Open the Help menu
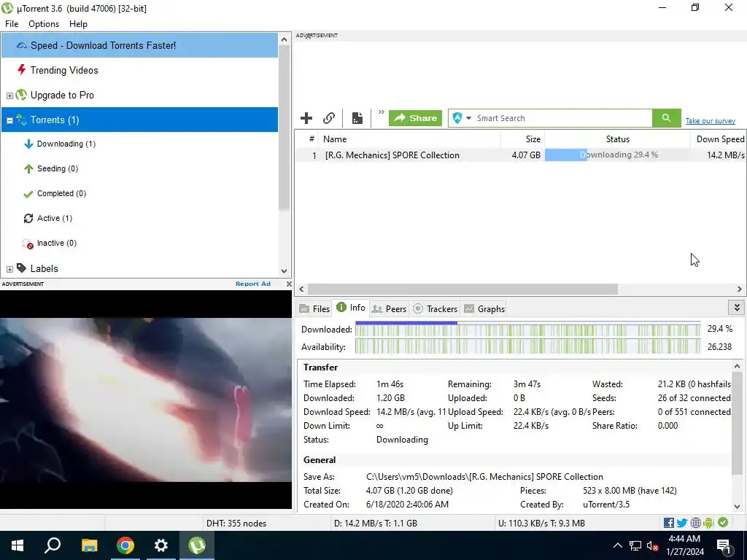Viewport: 747px width, 560px height. pyautogui.click(x=78, y=24)
